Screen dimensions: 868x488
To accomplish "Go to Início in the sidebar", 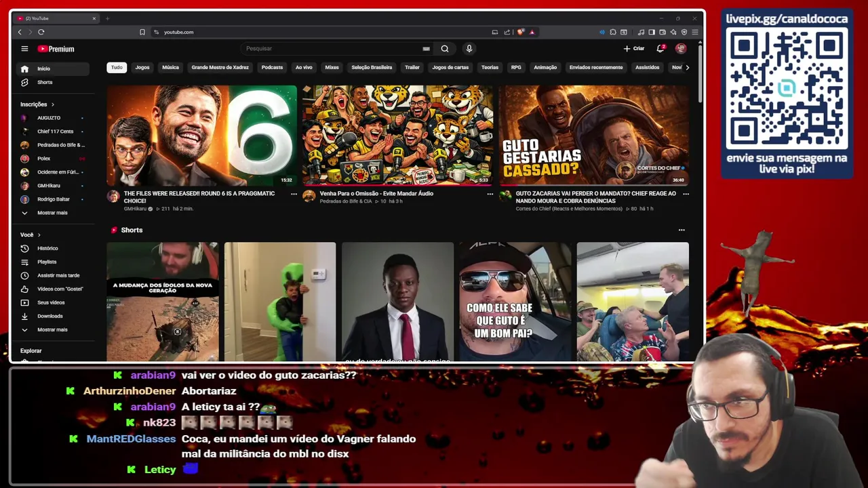I will (x=53, y=68).
